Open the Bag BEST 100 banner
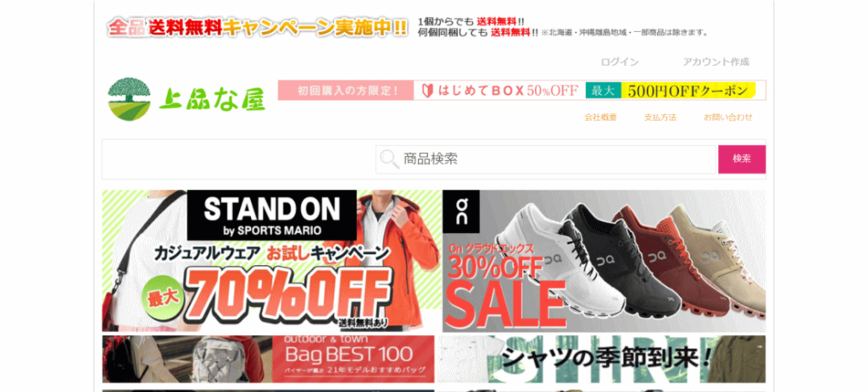This screenshot has width=868, height=392. click(x=269, y=359)
